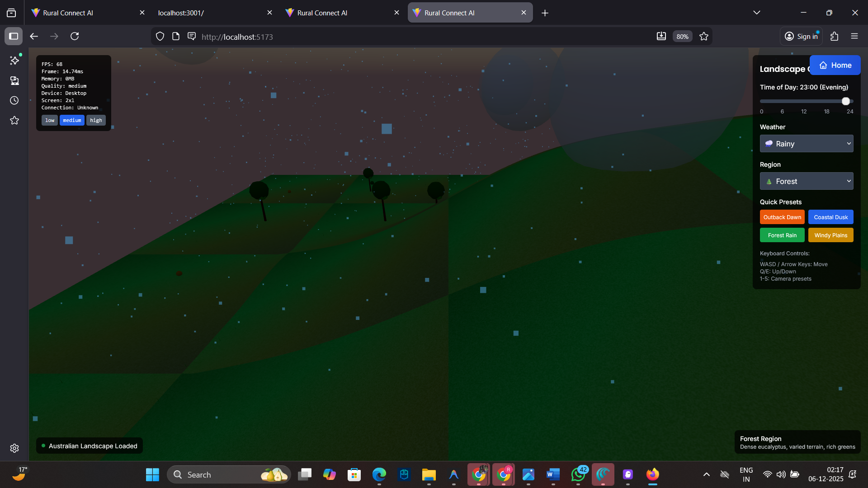
Task: Open the extensions puzzle icon
Action: click(x=834, y=36)
